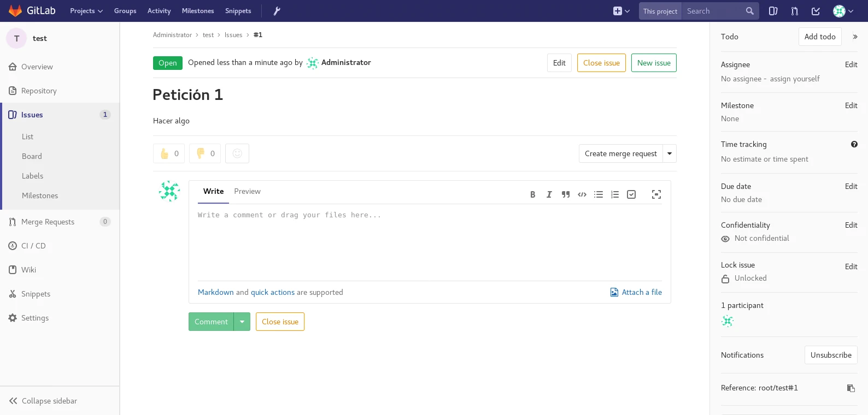Insert code using the code icon
This screenshot has width=868, height=415.
[x=582, y=194]
